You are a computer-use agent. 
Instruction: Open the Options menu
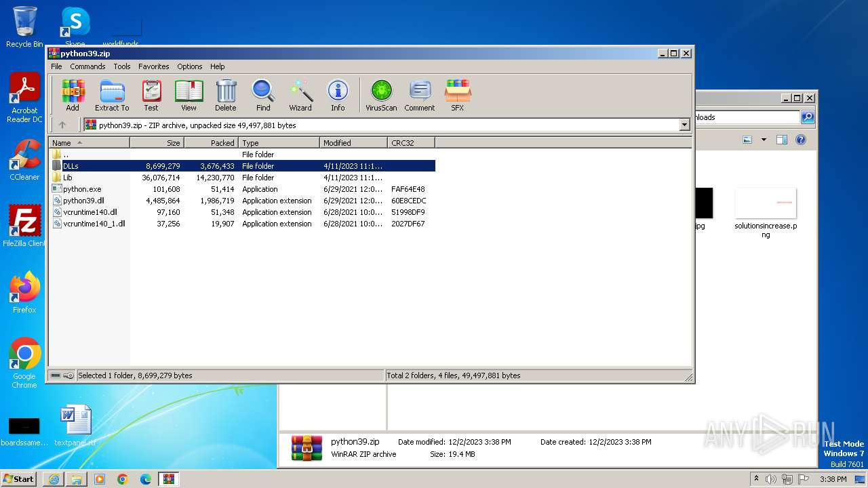[x=190, y=66]
